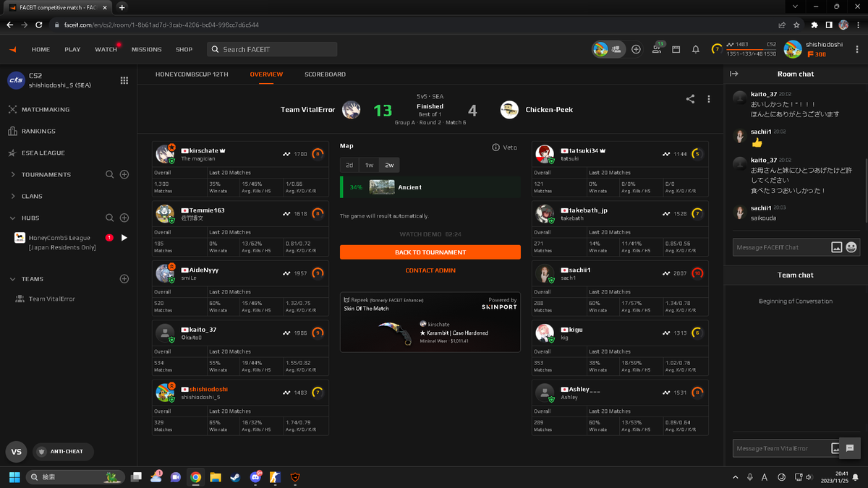Click WATCH DEMO button
The height and width of the screenshot is (488, 868).
(430, 234)
